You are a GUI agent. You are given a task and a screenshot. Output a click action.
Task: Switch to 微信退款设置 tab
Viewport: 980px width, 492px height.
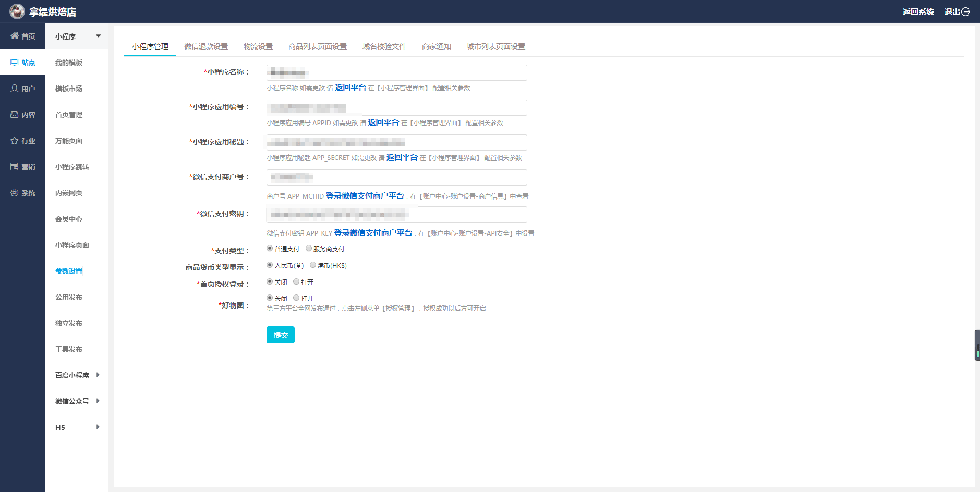pyautogui.click(x=206, y=46)
